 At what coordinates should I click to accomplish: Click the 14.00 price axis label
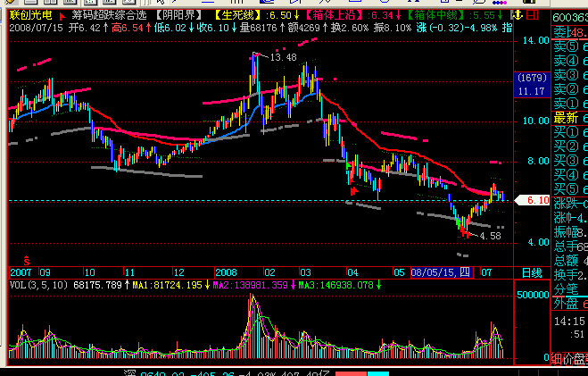536,40
